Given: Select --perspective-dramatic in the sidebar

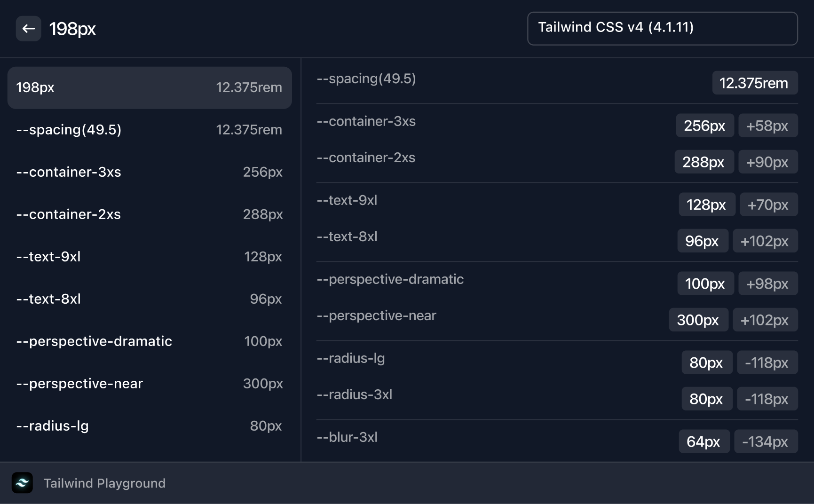Looking at the screenshot, I should click(x=149, y=341).
